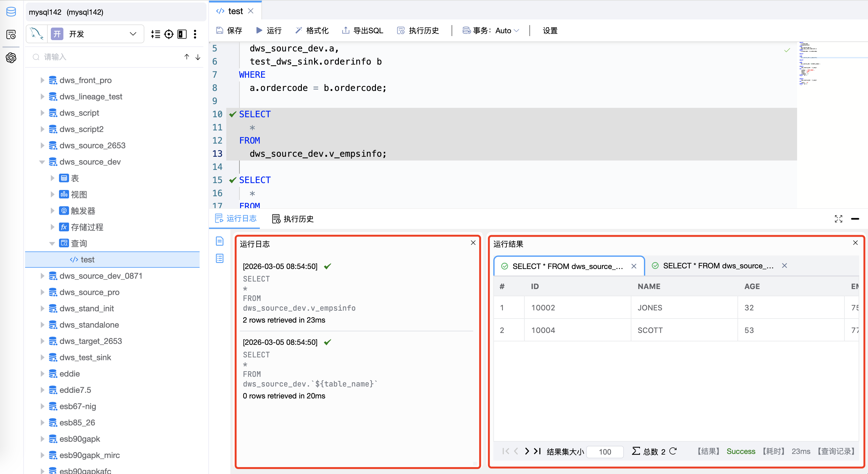868x474 pixels.
Task: Open the 事务 Auto transaction selector
Action: click(x=490, y=30)
